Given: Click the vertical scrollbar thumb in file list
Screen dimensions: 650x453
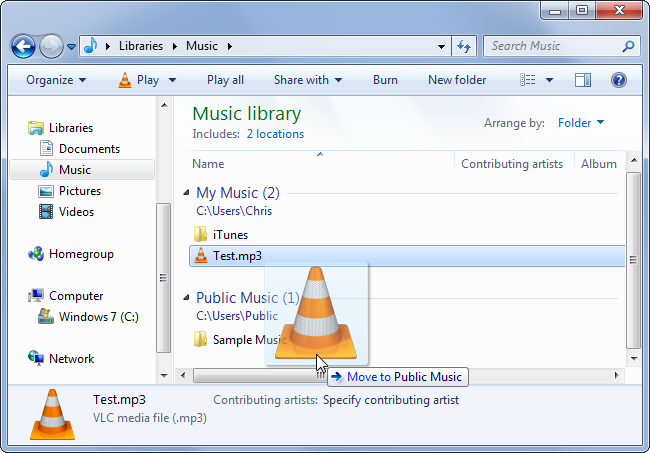Looking at the screenshot, I should 633,260.
